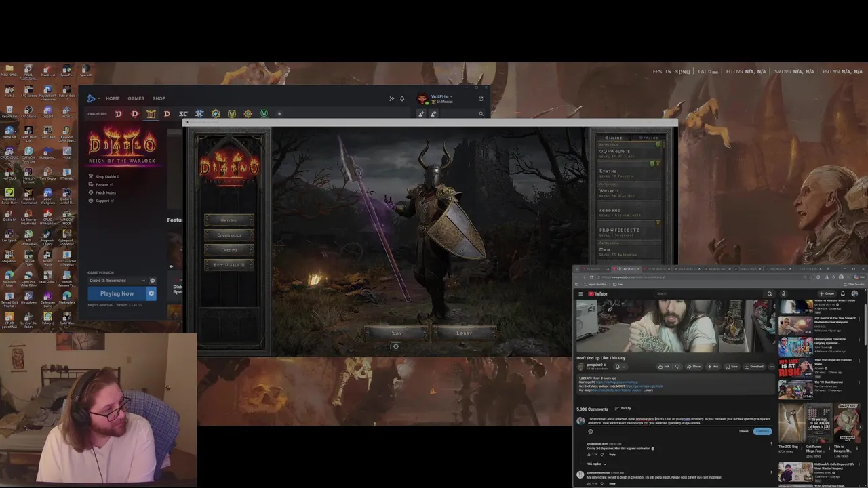Click the Playing Now button
Viewport: 868px width, 488px height.
[x=117, y=293]
